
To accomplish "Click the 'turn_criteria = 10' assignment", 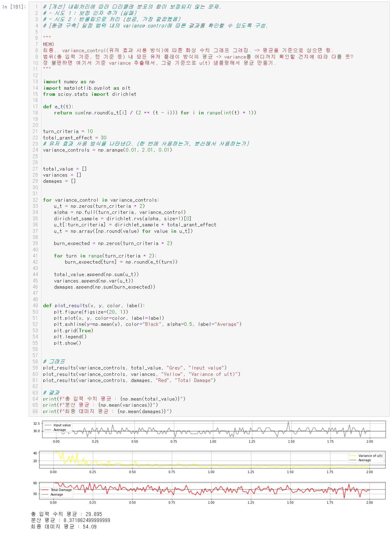I will (x=68, y=131).
